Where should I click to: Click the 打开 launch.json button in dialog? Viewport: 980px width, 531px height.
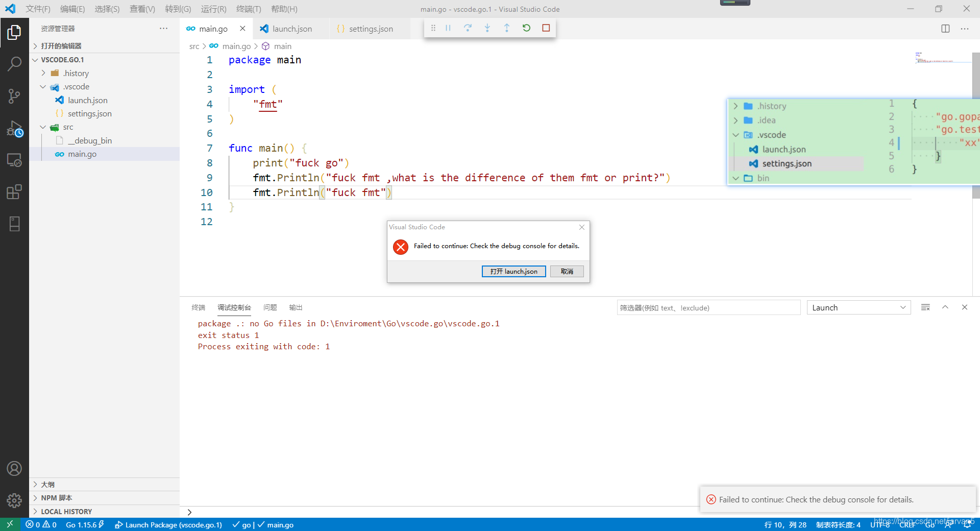pyautogui.click(x=513, y=271)
